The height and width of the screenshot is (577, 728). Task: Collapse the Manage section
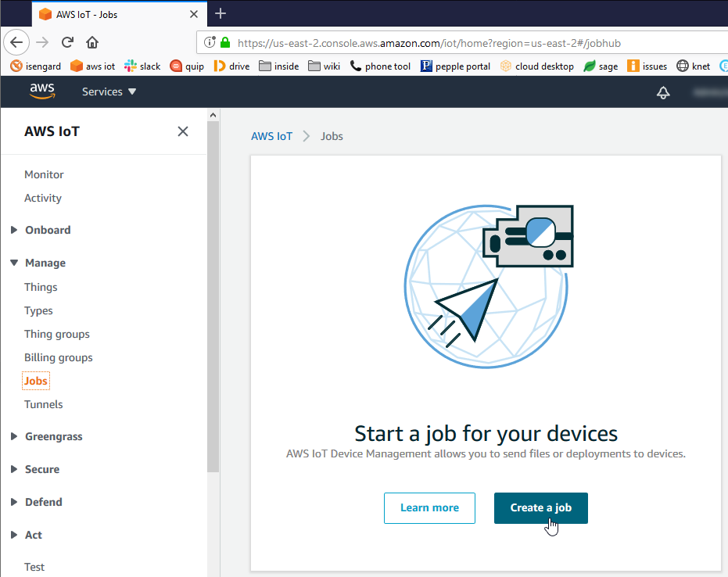point(38,263)
